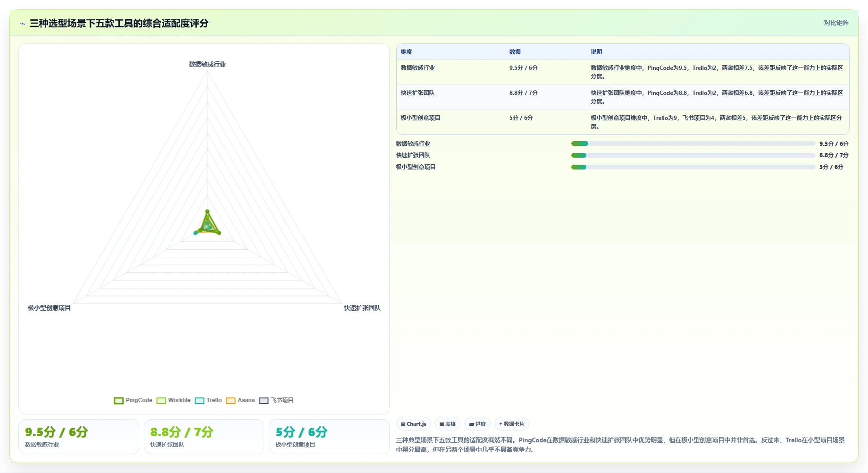The width and height of the screenshot is (868, 473).
Task: Click the radar axis label 快速扩张团队
Action: [362, 308]
